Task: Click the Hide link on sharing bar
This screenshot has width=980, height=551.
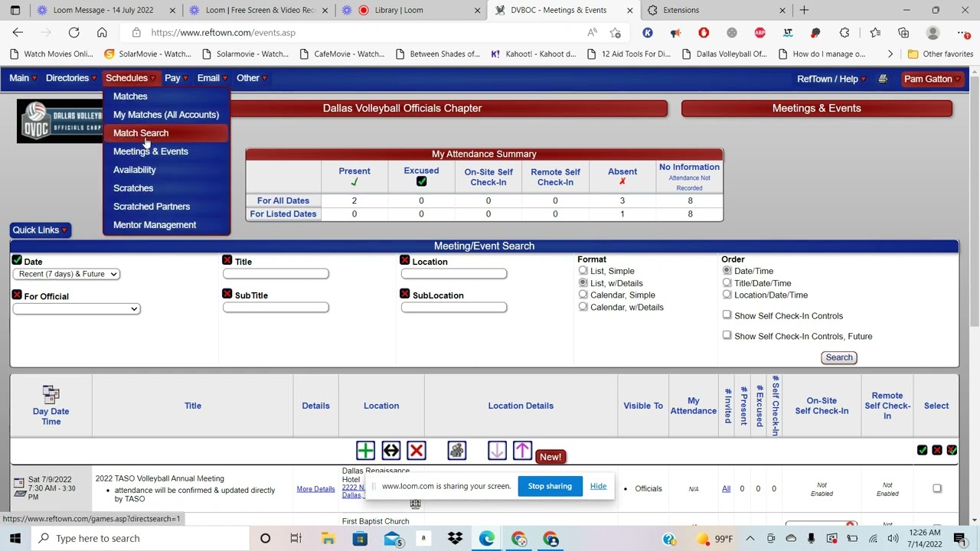Action: point(598,486)
